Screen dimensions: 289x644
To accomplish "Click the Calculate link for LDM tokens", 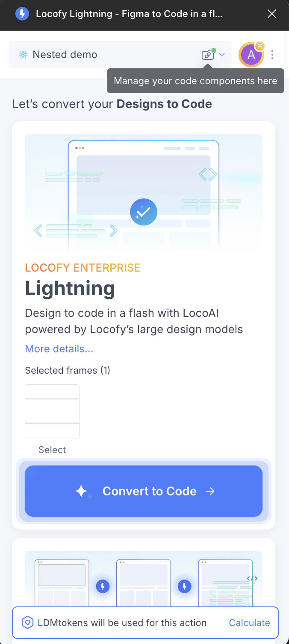I will tap(249, 623).
